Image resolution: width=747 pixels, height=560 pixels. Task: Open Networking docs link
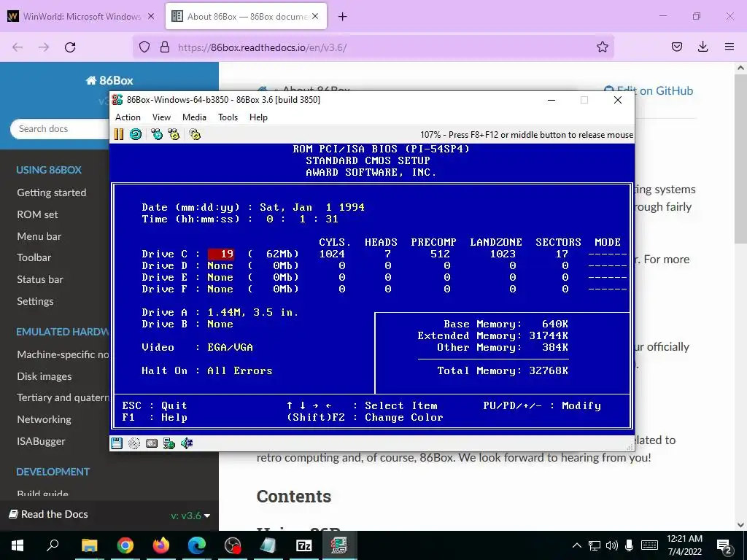point(44,419)
